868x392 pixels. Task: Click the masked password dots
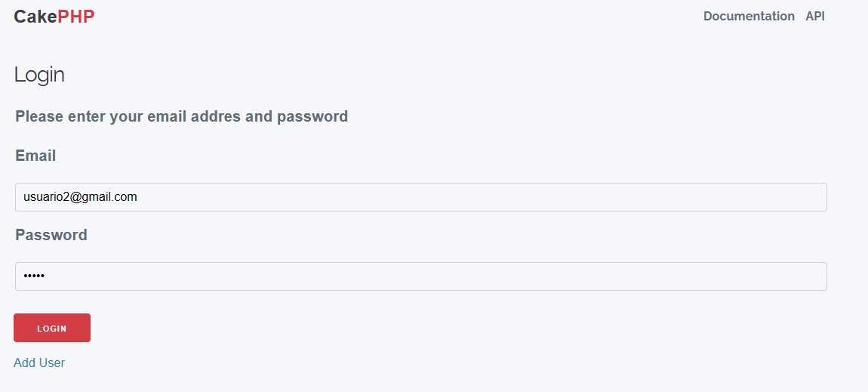(x=34, y=276)
